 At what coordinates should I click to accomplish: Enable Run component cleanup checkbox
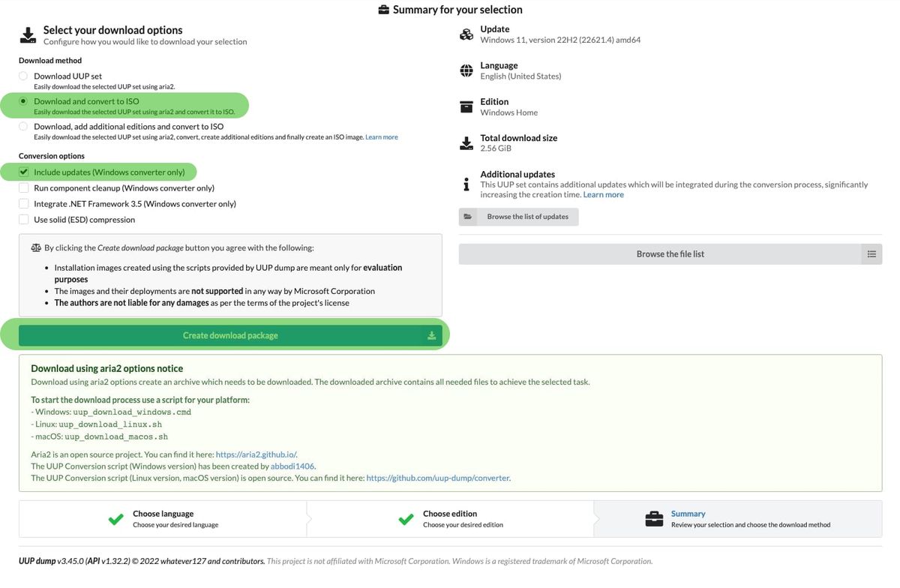(24, 188)
